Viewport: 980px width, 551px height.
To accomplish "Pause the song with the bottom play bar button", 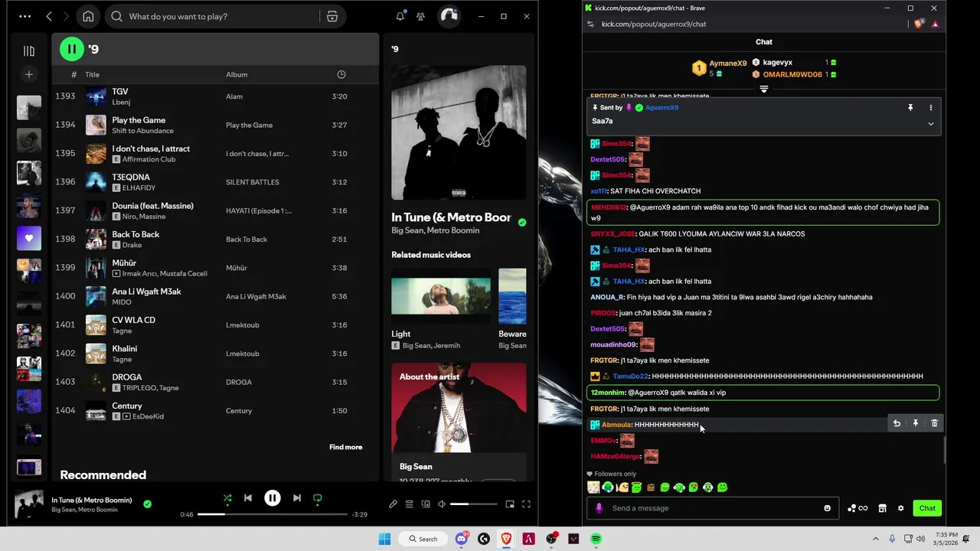I will pos(272,498).
